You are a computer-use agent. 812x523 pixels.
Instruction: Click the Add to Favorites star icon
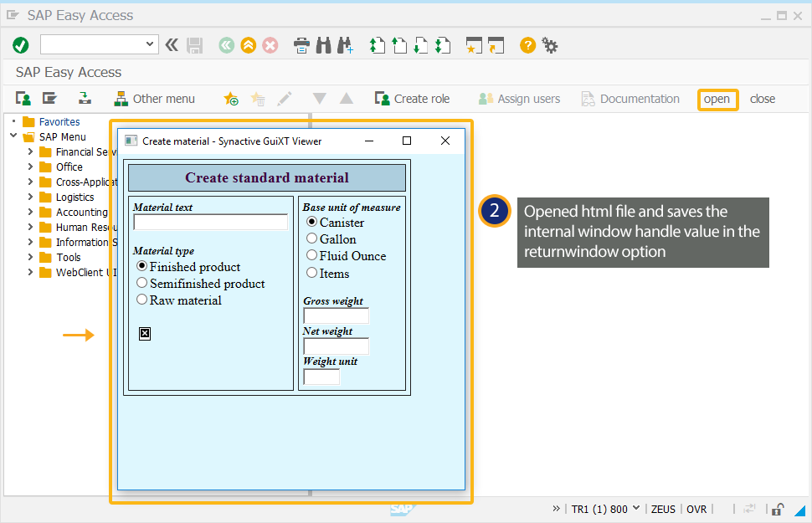tap(231, 99)
